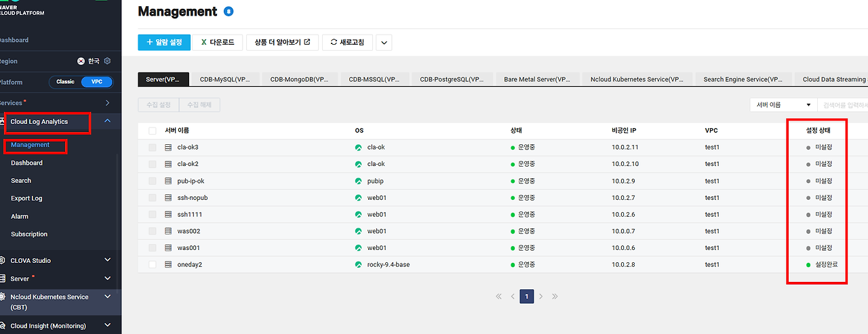Open region settings gear icon
Screen dimensions: 868x334
tap(107, 61)
